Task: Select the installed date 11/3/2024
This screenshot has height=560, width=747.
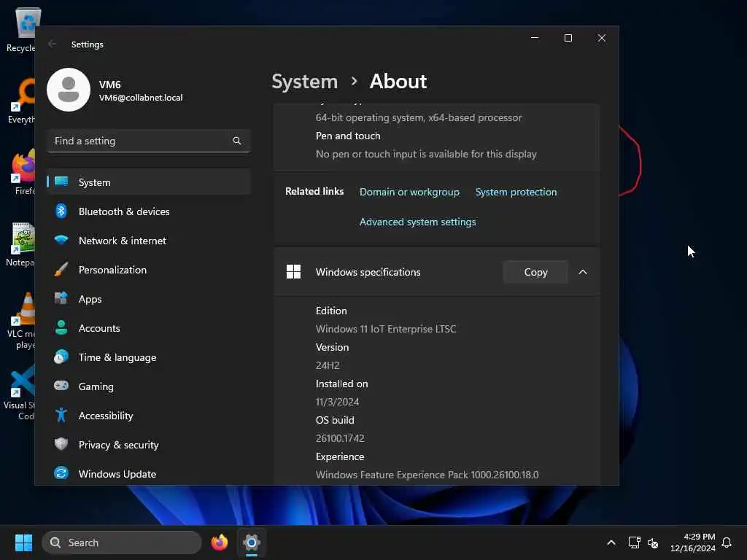Action: (x=337, y=402)
